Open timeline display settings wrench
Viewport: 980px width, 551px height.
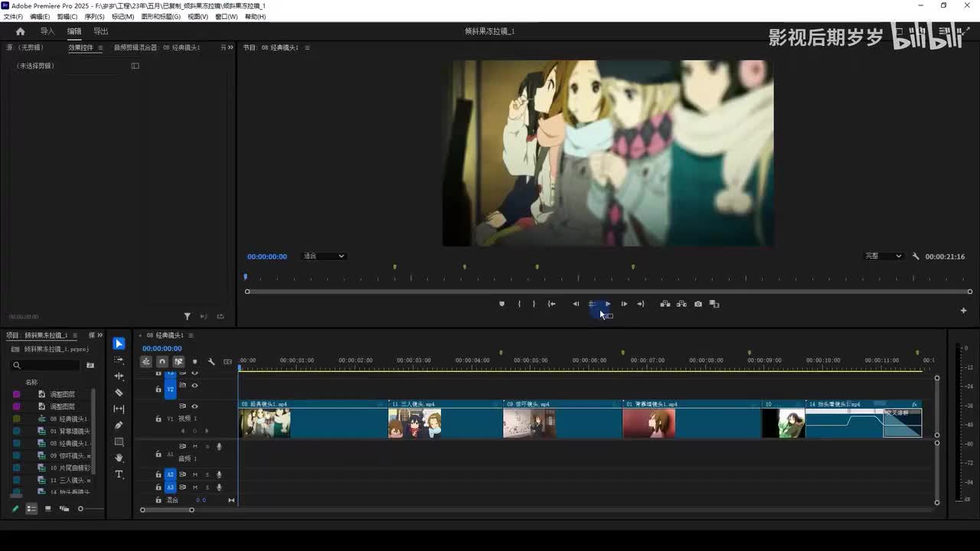211,362
